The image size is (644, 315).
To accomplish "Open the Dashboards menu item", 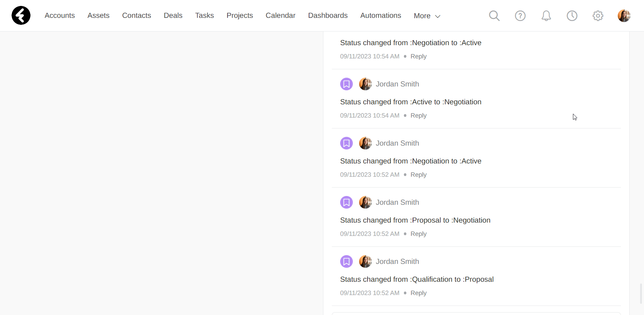I will click(328, 15).
